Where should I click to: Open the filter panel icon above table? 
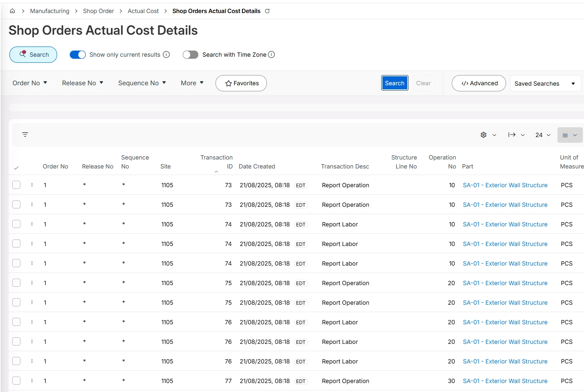point(25,135)
